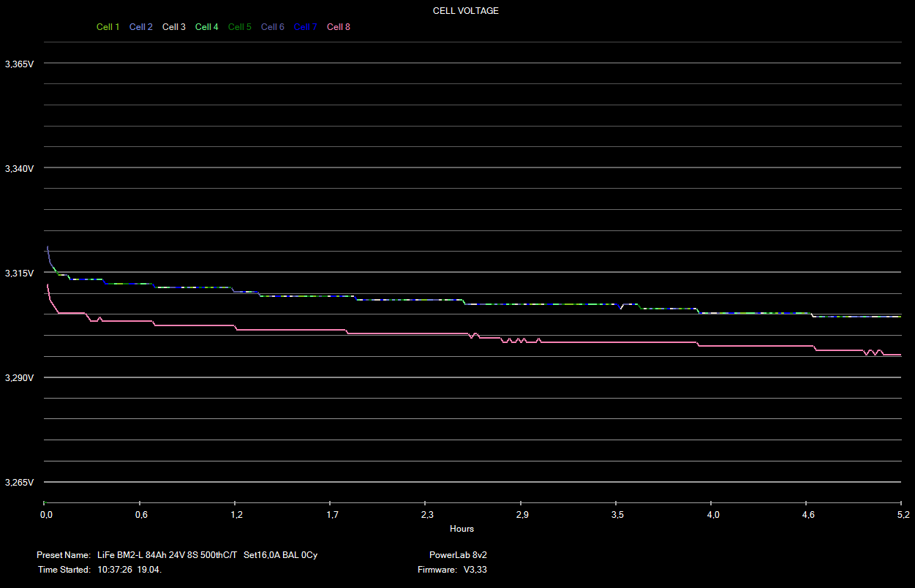This screenshot has height=588, width=915.
Task: Toggle the Cell 8 legend label
Action: tap(338, 27)
